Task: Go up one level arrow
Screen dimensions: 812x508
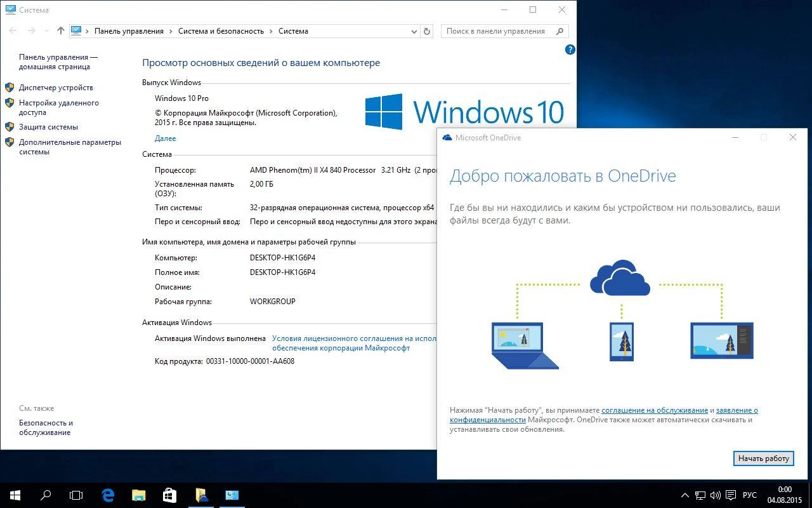Action: pyautogui.click(x=61, y=30)
